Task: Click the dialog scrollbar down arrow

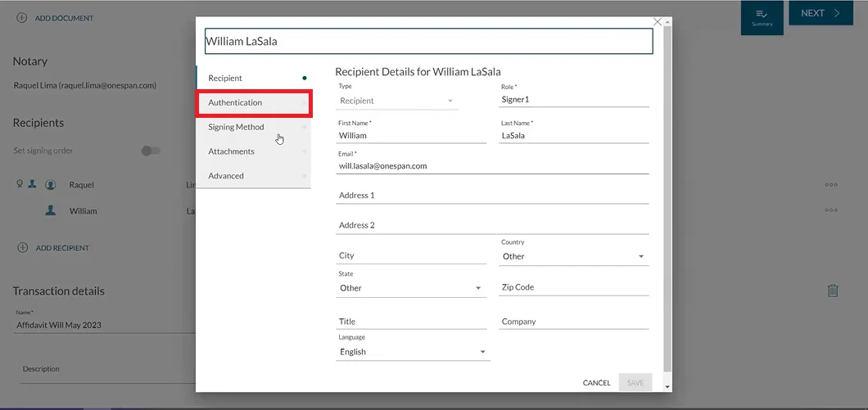Action: 667,387
